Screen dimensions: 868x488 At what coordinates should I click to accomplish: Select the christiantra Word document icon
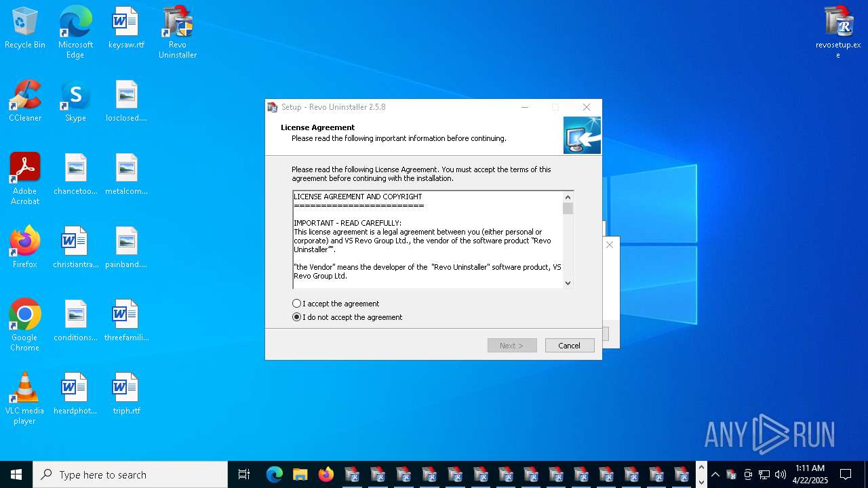[x=75, y=248]
